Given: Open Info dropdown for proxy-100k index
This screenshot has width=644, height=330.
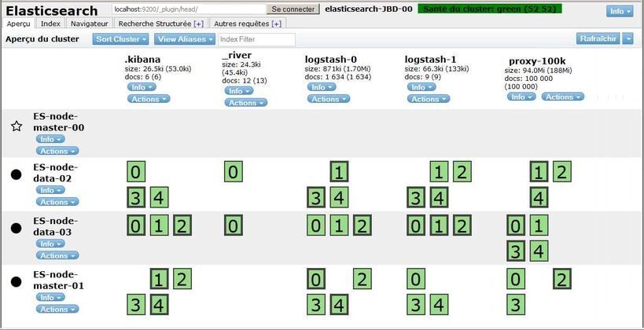Looking at the screenshot, I should pyautogui.click(x=521, y=97).
